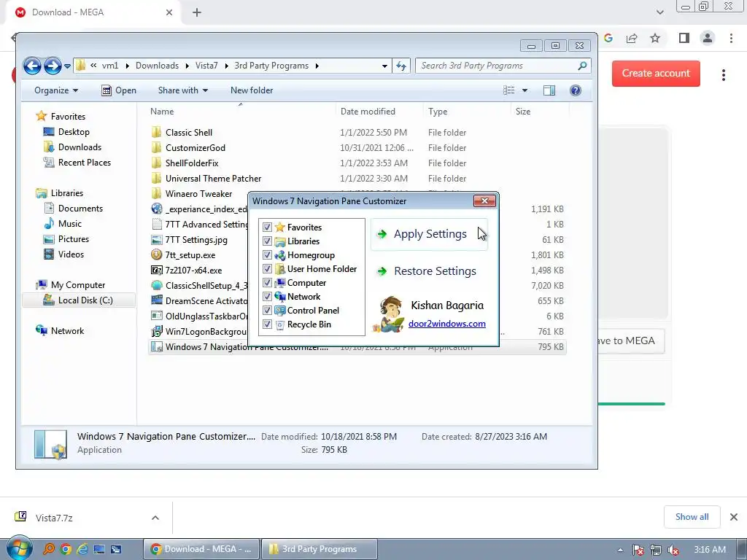Image resolution: width=747 pixels, height=560 pixels.
Task: Open Documents library in navigation pane
Action: 73,208
